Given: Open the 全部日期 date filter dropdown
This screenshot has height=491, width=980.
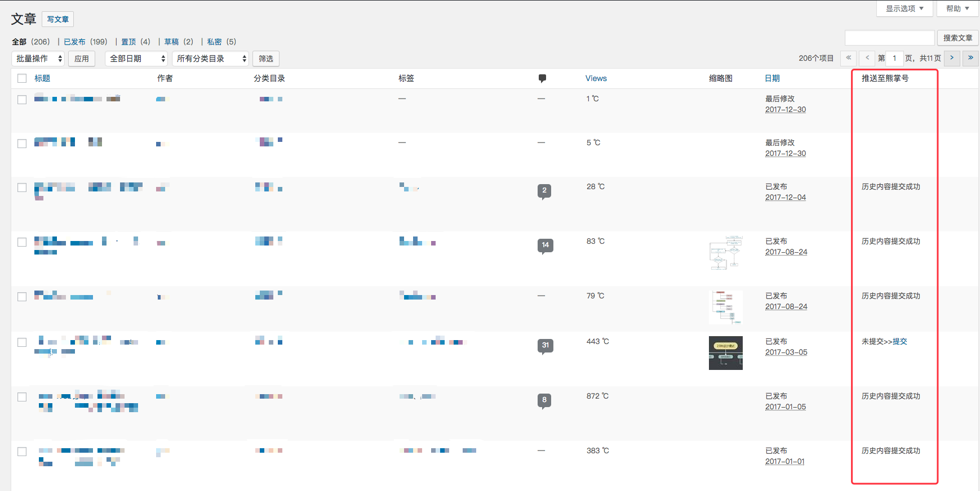Looking at the screenshot, I should (136, 59).
